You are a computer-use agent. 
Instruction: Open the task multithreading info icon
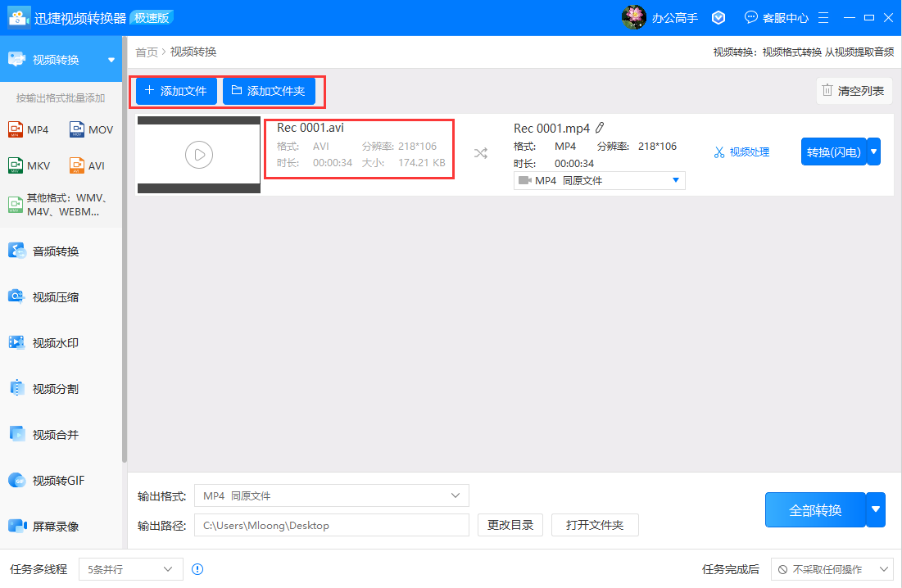pos(197,569)
